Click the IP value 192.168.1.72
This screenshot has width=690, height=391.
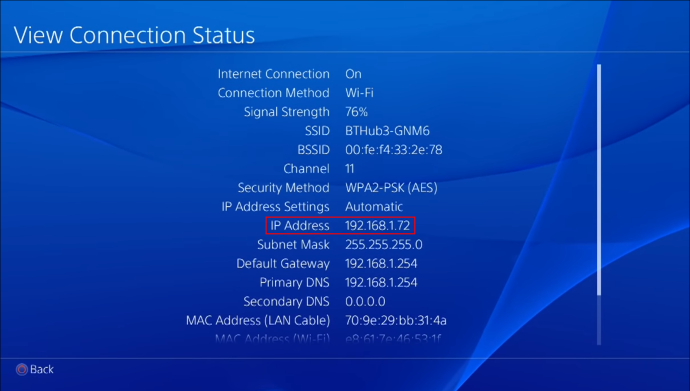tap(378, 226)
